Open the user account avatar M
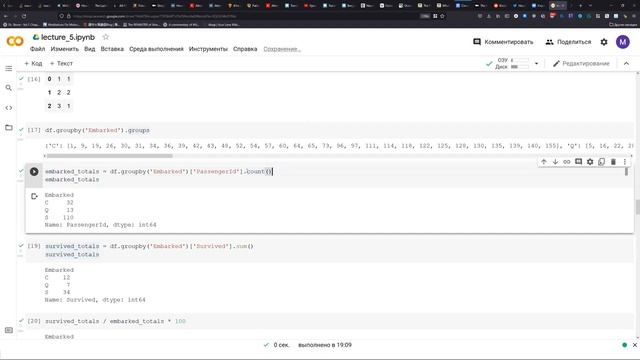This screenshot has width=640, height=360. pyautogui.click(x=622, y=42)
